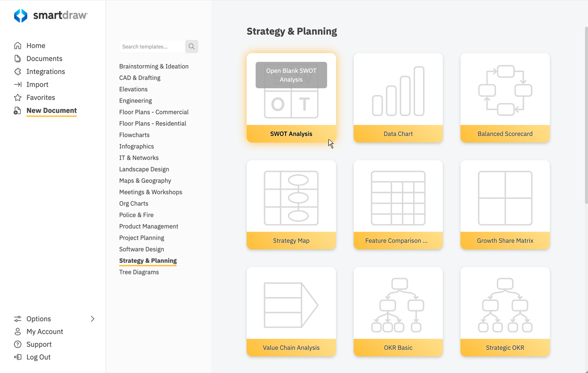This screenshot has height=373, width=588.
Task: Click the Documents page icon
Action: [18, 58]
